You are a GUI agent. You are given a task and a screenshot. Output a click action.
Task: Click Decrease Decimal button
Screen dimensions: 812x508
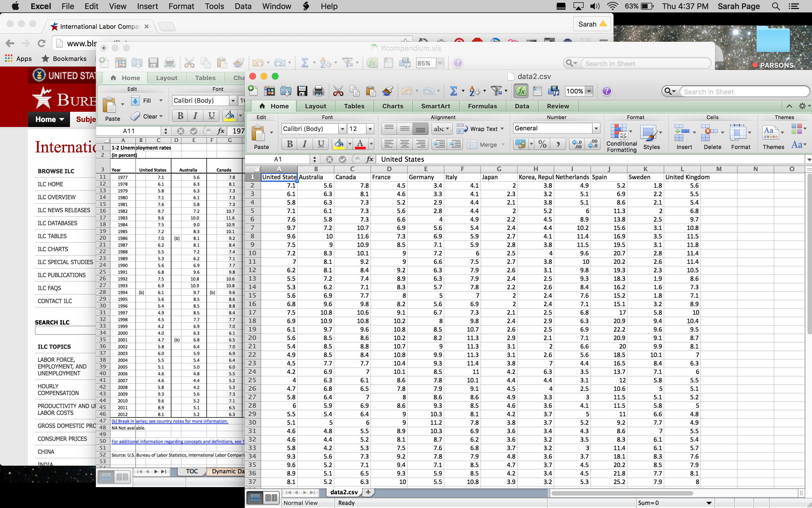point(592,144)
